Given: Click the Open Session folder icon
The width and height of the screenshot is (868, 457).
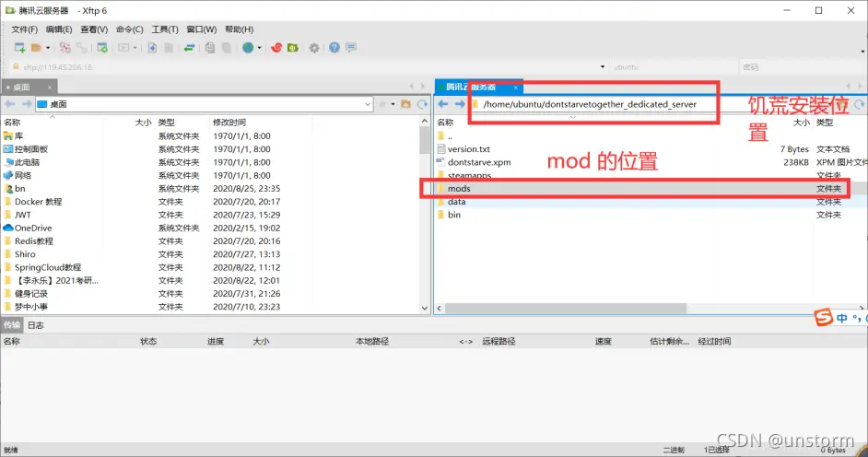Looking at the screenshot, I should click(36, 48).
